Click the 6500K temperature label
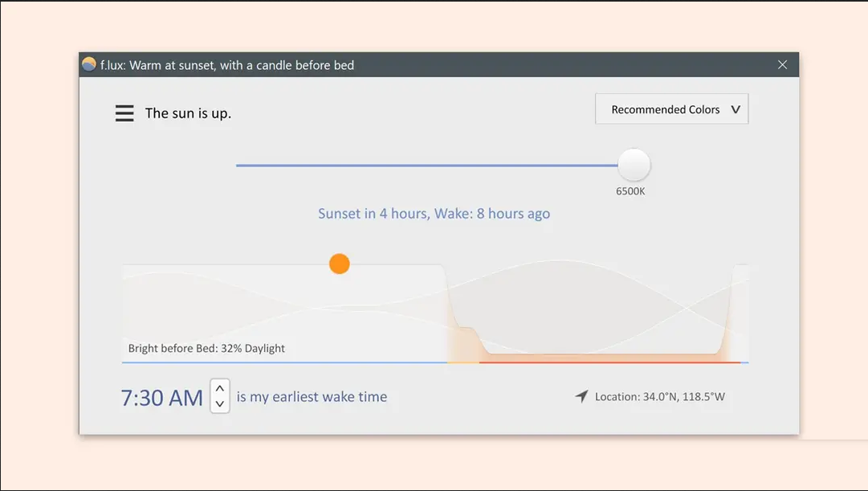Viewport: 868px width, 491px height. [630, 191]
